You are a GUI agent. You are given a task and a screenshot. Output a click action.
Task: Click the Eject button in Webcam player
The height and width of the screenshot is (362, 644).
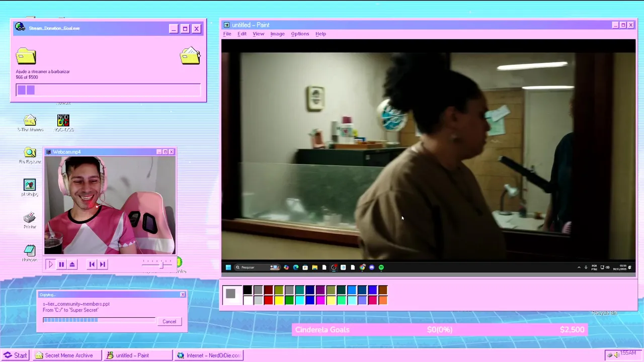(72, 264)
